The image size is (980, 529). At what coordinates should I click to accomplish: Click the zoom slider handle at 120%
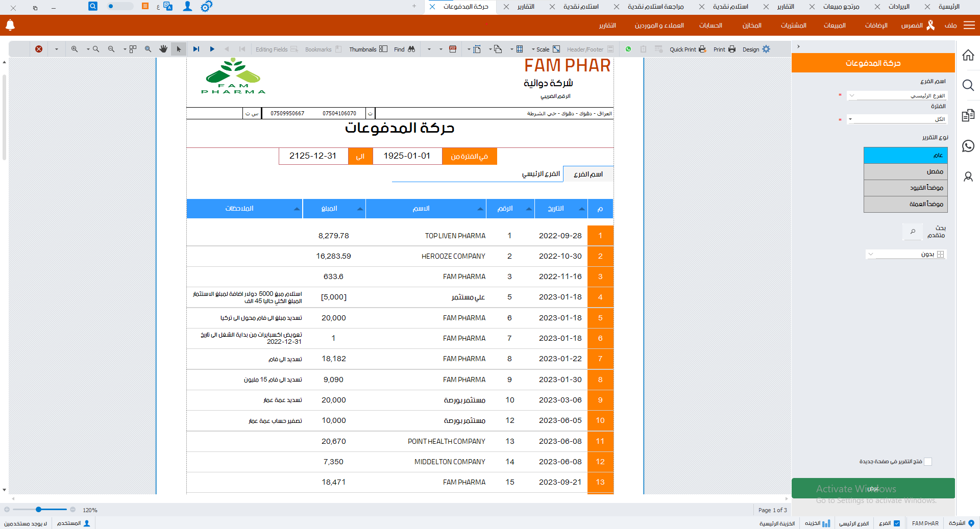pos(39,510)
